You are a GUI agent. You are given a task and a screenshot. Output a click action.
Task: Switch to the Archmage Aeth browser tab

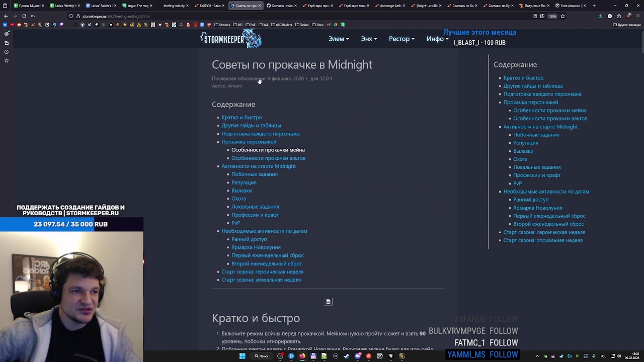[x=391, y=6]
